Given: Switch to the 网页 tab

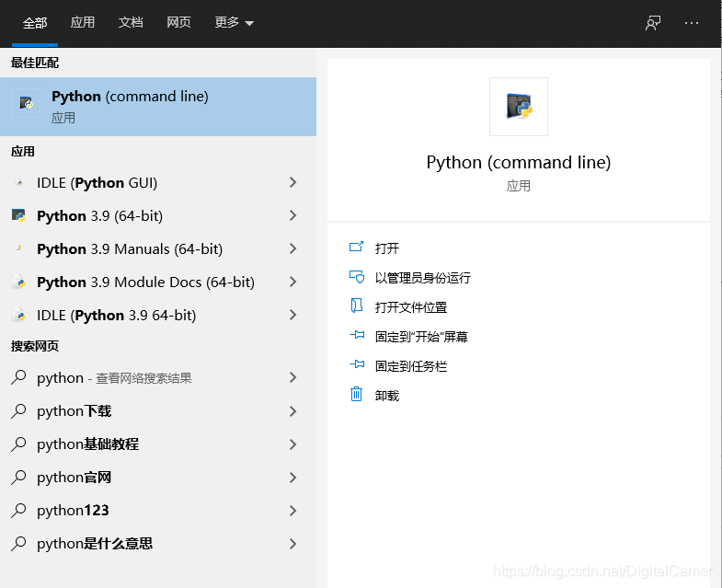Looking at the screenshot, I should point(178,22).
